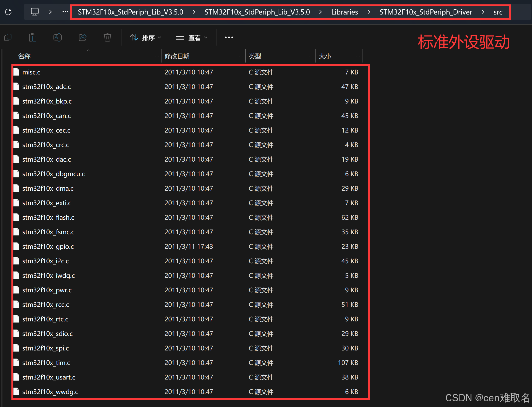Screen dimensions: 532x407
Task: Click the delete trash icon
Action: pyautogui.click(x=107, y=38)
